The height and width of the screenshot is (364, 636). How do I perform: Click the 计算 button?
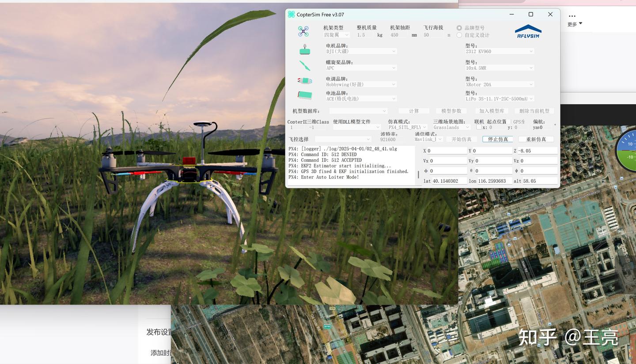(413, 111)
